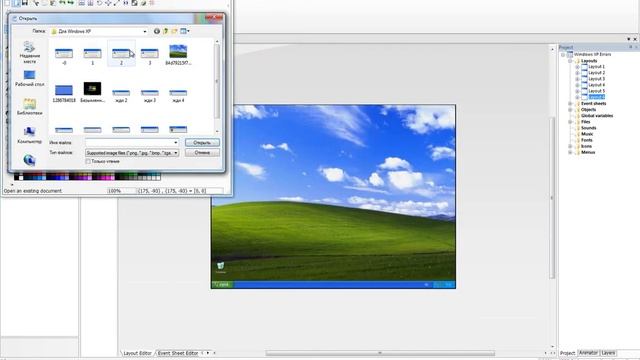Switch to Animator panel tab
Screen dimensions: 640x360
(x=588, y=353)
